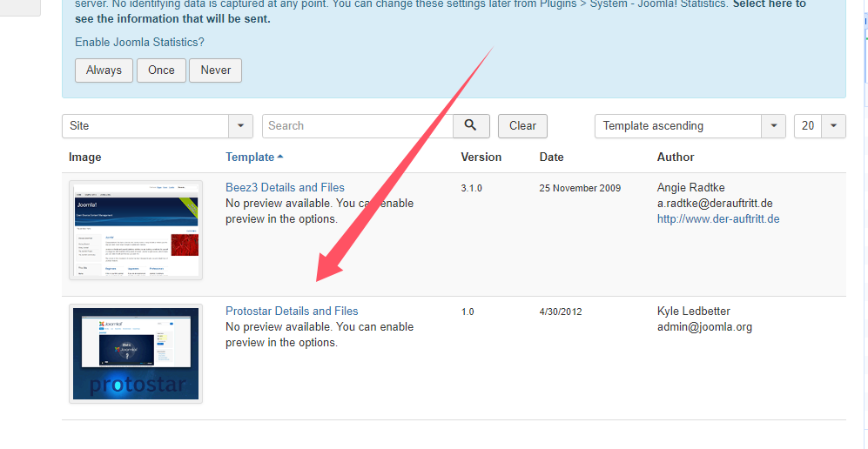Open the Template ascending sort dropdown
Viewport: 868px width, 449px height.
[x=690, y=126]
